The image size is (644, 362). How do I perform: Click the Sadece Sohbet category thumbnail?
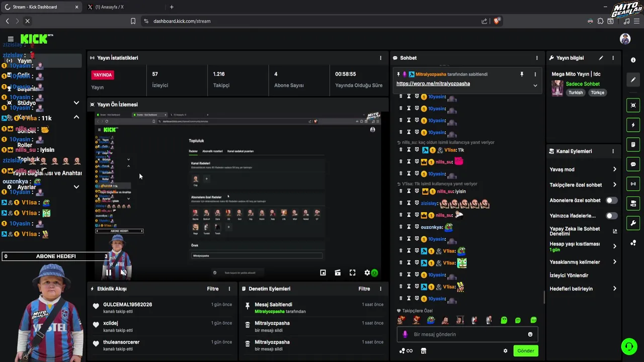557,88
